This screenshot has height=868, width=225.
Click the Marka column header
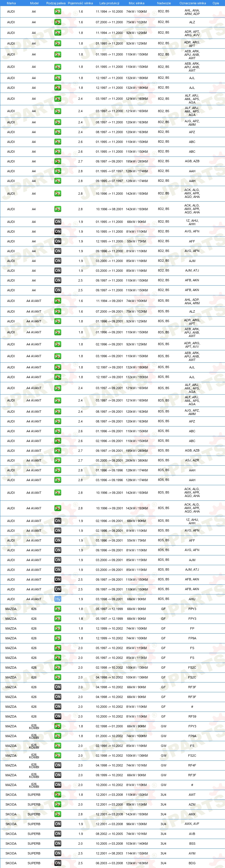[11, 3]
